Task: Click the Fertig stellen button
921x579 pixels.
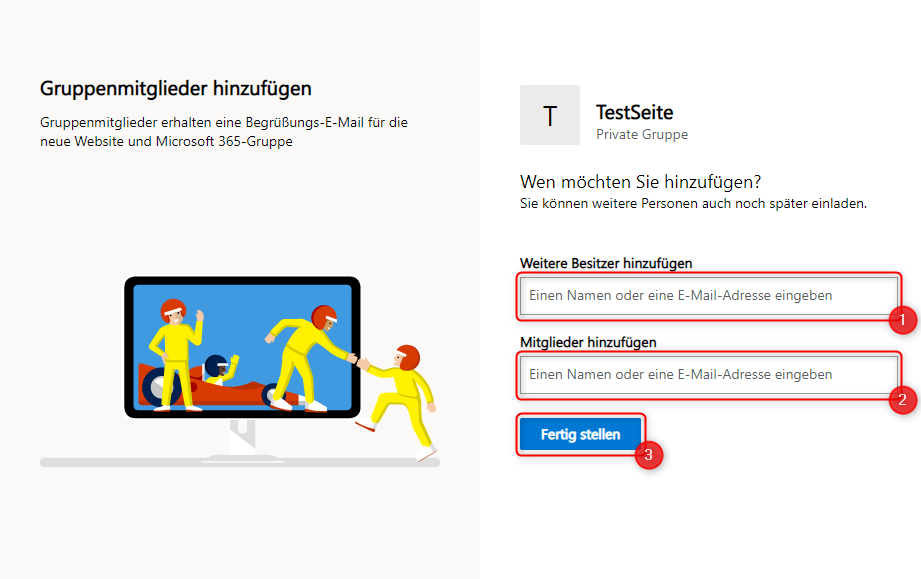Action: click(580, 434)
